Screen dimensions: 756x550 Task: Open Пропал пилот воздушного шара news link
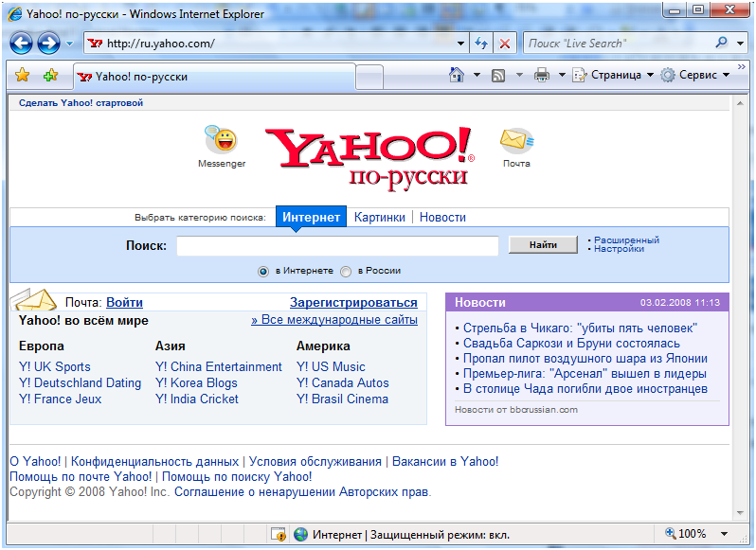click(585, 359)
